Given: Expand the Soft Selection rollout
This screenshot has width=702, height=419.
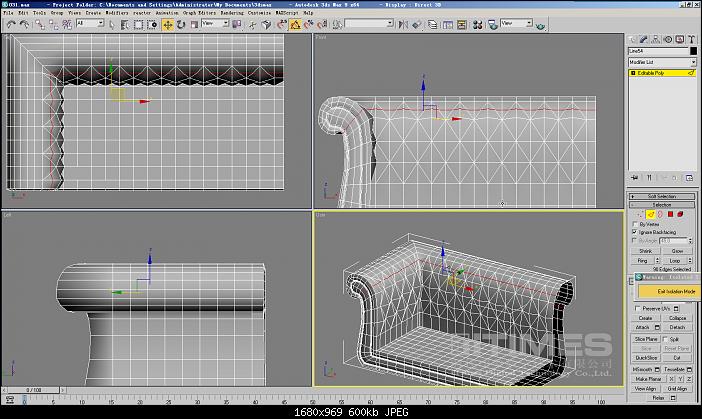Looking at the screenshot, I should tap(662, 196).
